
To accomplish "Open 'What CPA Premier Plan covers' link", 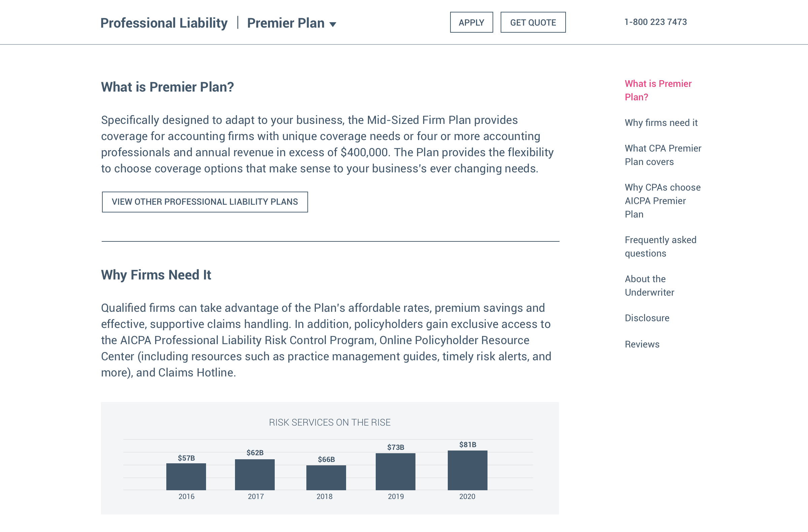I will coord(662,155).
